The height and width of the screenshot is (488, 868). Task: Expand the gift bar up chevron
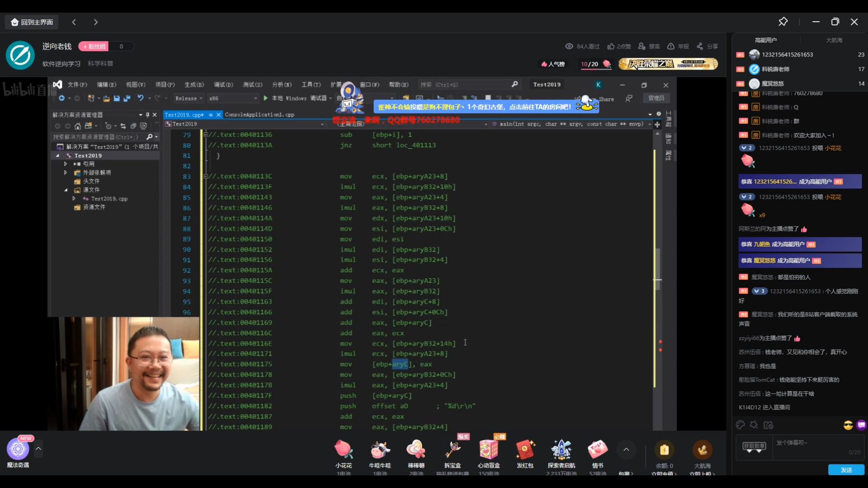tap(626, 449)
